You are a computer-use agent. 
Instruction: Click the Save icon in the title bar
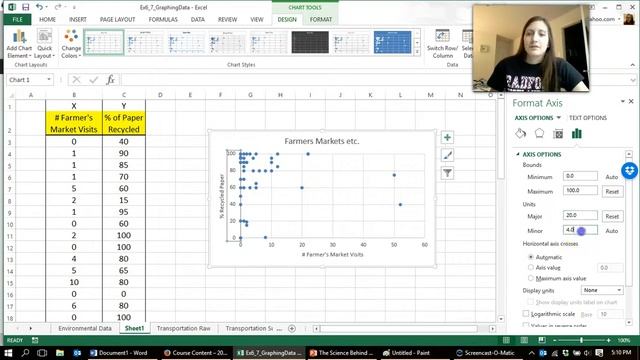[25, 7]
